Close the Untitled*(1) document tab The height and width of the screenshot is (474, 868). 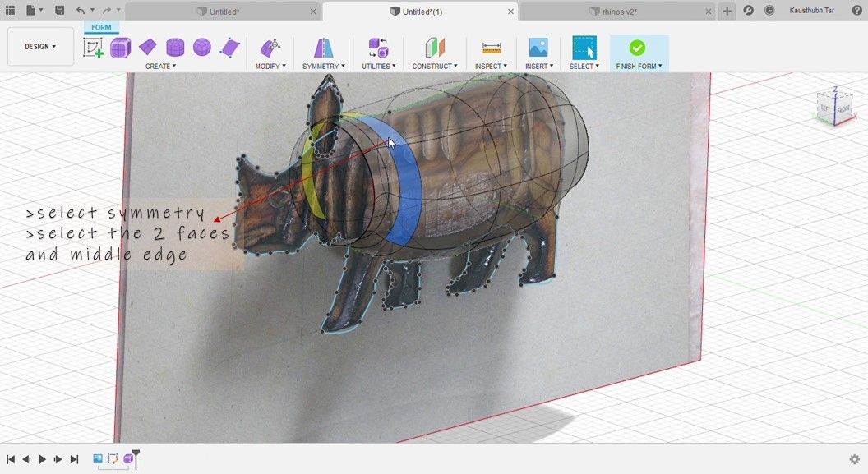point(510,12)
